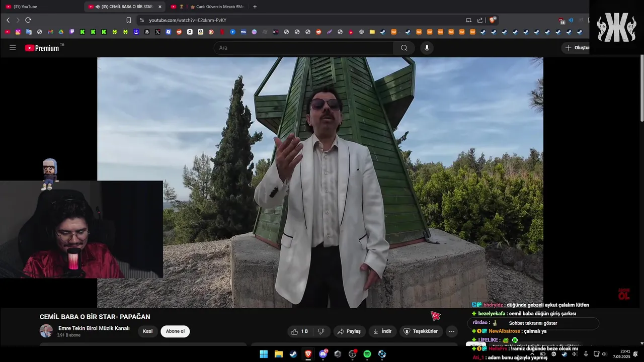Dislike the video with thumbs-down

(x=321, y=331)
